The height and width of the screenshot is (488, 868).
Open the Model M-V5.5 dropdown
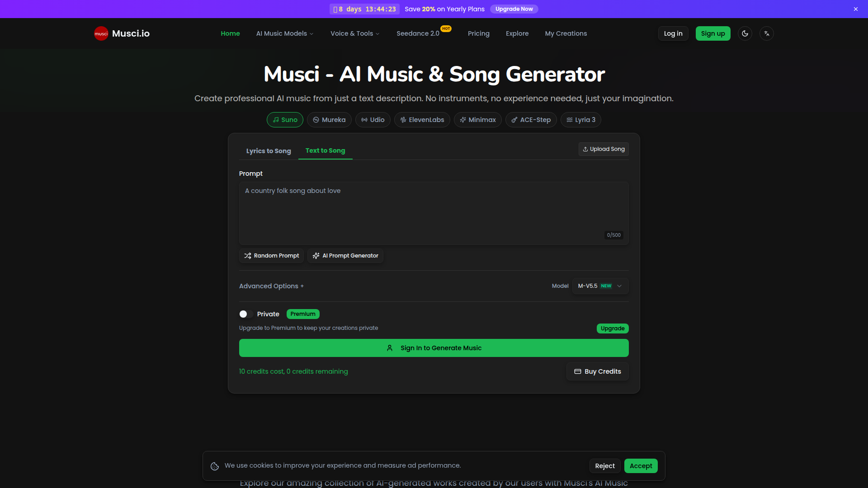[600, 286]
